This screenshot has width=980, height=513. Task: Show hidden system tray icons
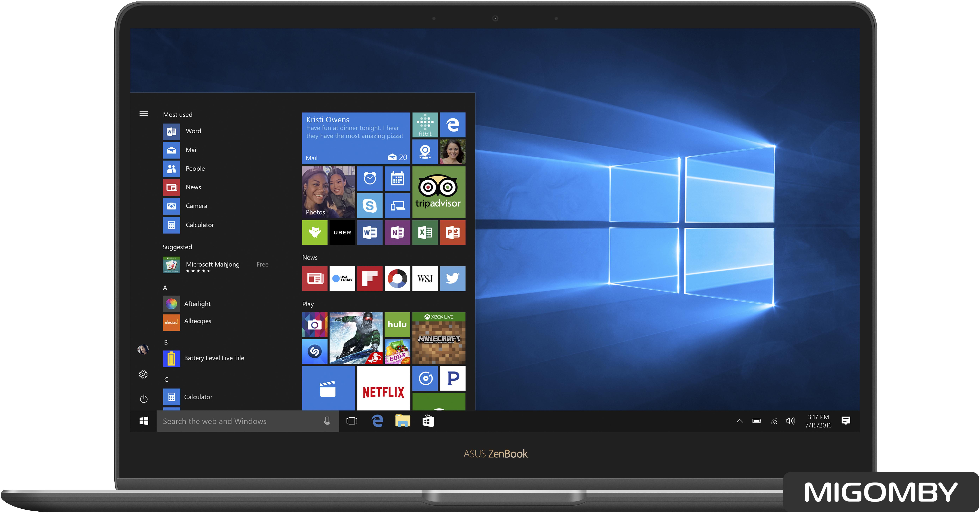tap(740, 421)
